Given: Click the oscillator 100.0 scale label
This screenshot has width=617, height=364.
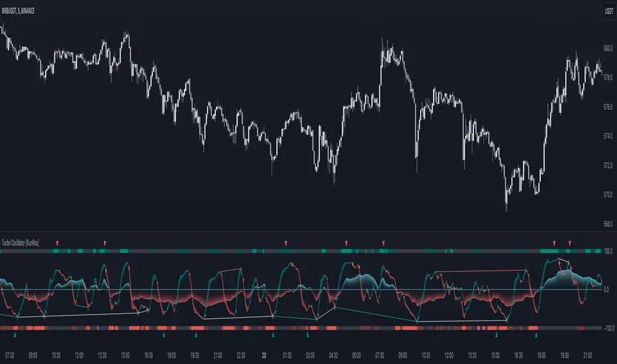Looking at the screenshot, I should point(608,251).
